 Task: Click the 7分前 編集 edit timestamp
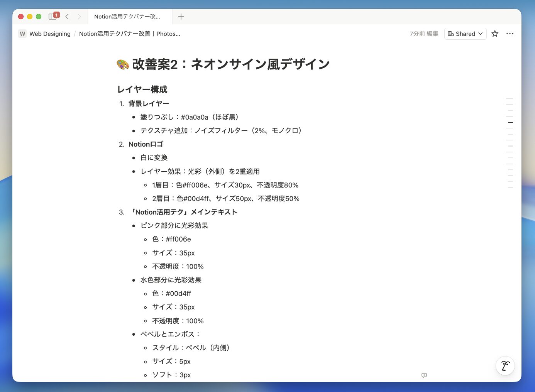(x=424, y=34)
